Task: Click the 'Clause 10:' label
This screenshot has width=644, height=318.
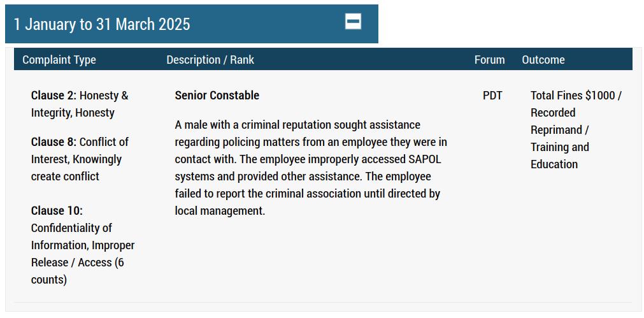Action: (57, 211)
